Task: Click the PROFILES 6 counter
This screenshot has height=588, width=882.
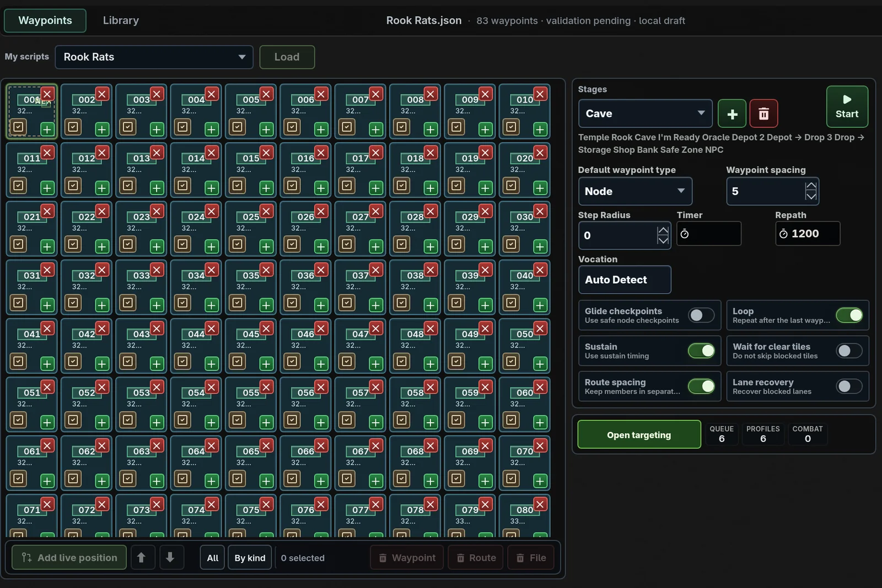Action: (763, 434)
